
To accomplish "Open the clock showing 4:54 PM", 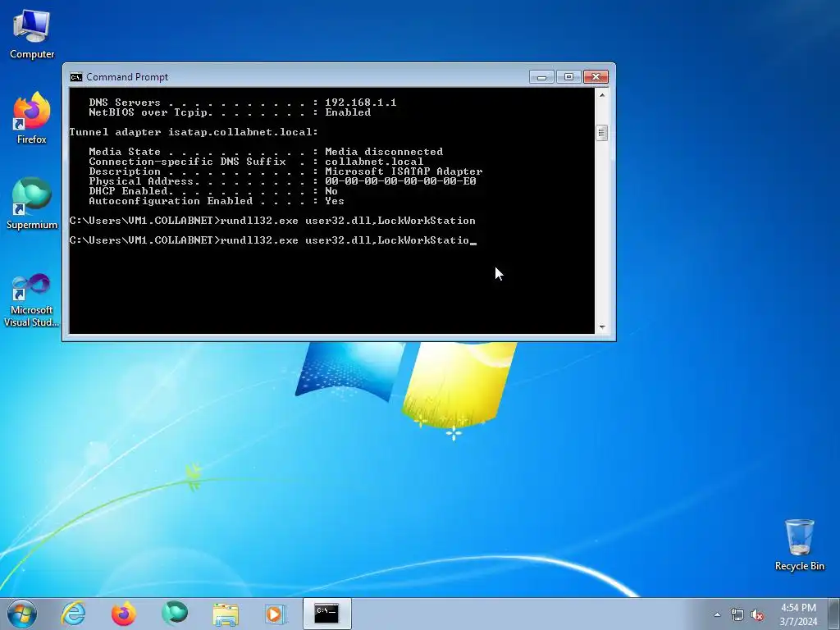I will tap(798, 614).
